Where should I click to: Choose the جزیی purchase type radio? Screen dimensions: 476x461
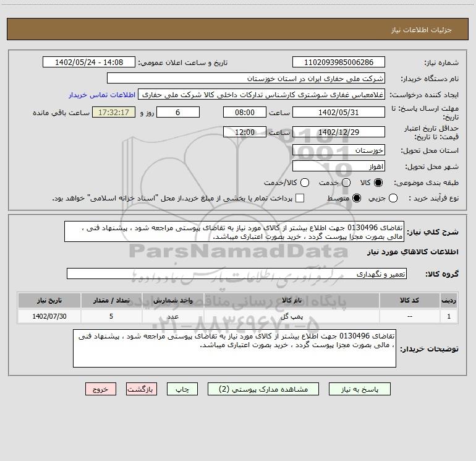click(x=393, y=198)
